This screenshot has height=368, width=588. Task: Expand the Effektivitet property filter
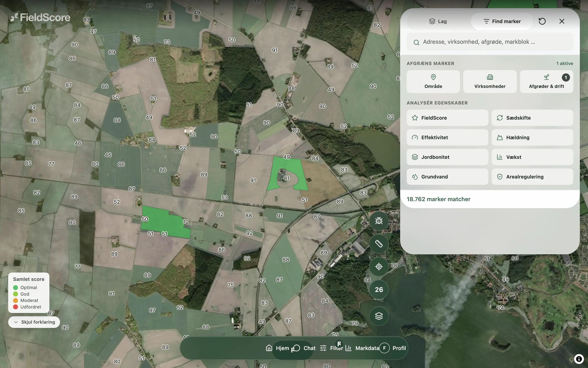click(447, 138)
